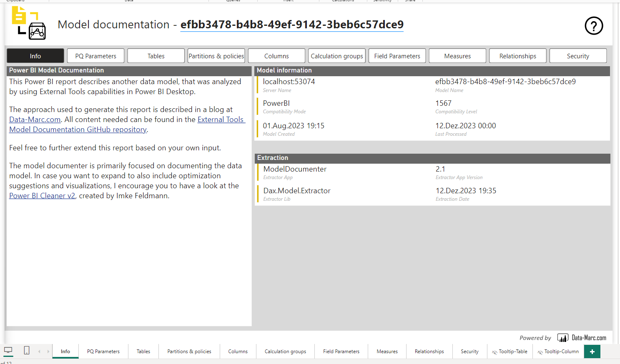Image resolution: width=620 pixels, height=364 pixels.
Task: Open the PQ Parameters navigation button
Action: pyautogui.click(x=96, y=56)
